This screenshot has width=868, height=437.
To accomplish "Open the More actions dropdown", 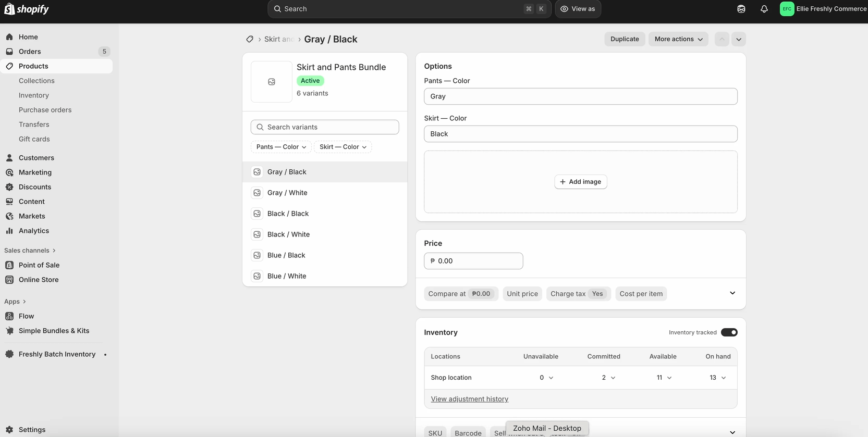I will click(678, 39).
